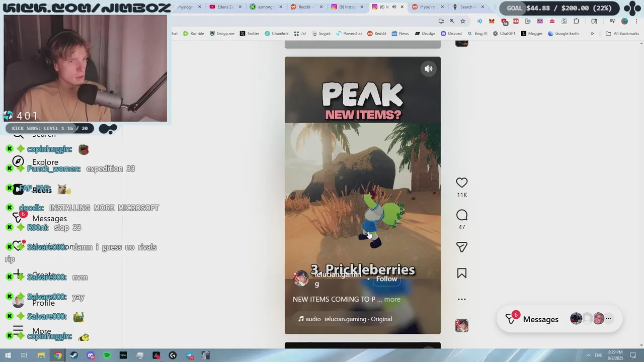This screenshot has height=362, width=644.
Task: Mute the active Instagram tab's audio indicator
Action: click(394, 7)
